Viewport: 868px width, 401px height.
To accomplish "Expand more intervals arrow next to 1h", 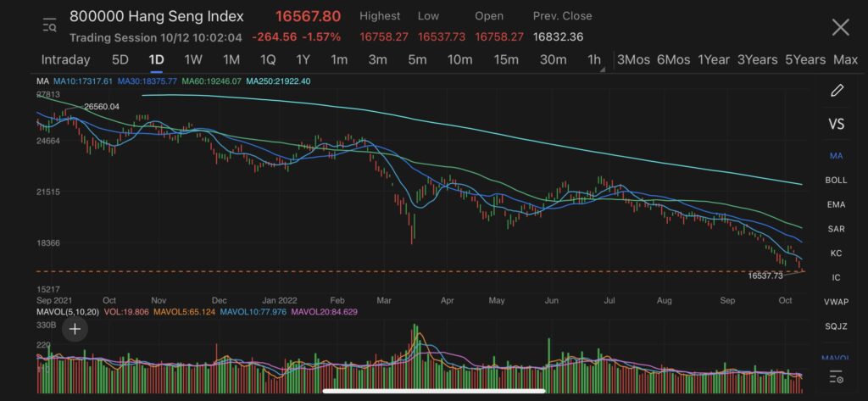I will pyautogui.click(x=603, y=70).
